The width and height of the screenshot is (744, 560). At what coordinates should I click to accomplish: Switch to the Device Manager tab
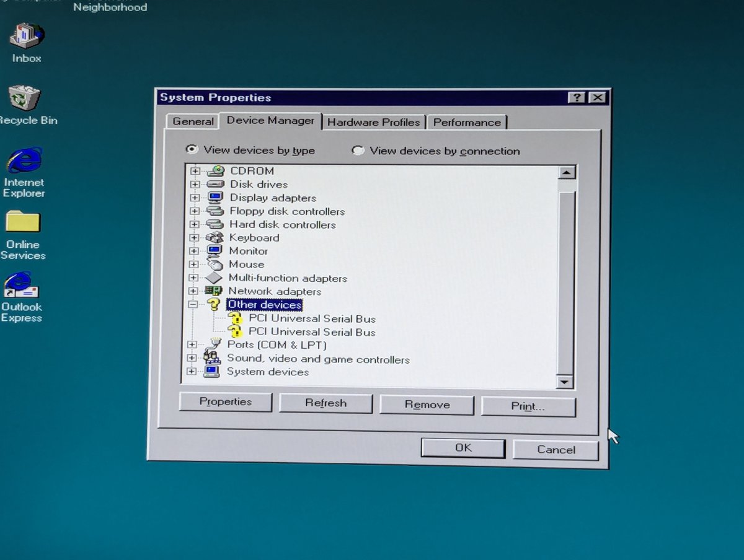pos(270,120)
